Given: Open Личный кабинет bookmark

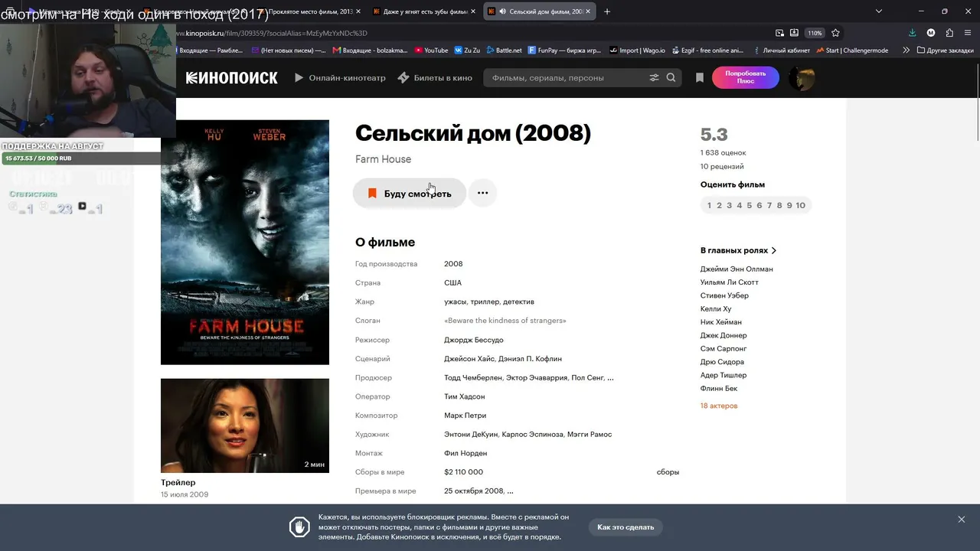Looking at the screenshot, I should (782, 51).
